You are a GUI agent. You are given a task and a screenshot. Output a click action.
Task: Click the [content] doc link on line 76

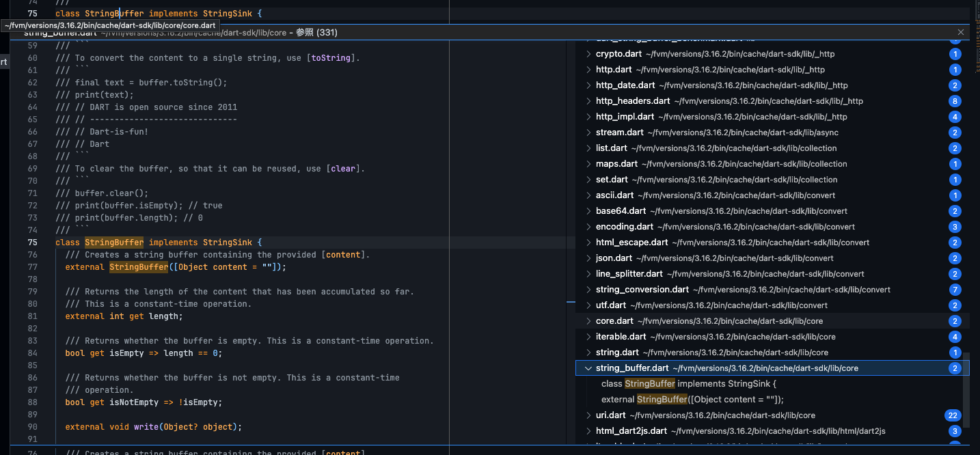[x=343, y=255]
